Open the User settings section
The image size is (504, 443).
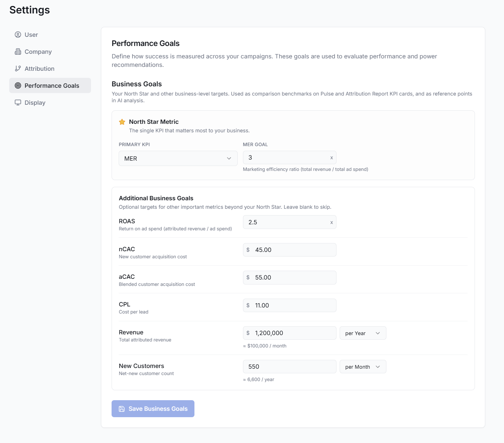pos(50,35)
